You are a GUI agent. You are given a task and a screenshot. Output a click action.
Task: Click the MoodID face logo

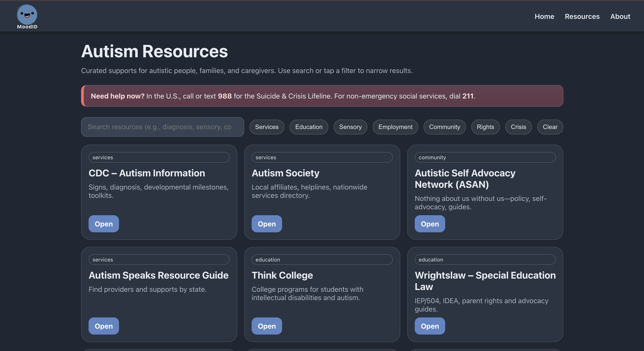point(27,14)
